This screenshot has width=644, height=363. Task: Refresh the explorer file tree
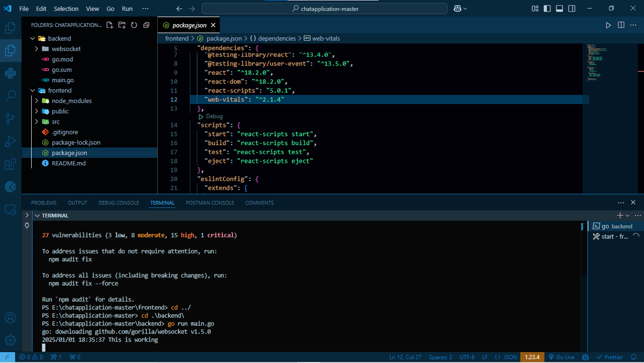click(134, 25)
